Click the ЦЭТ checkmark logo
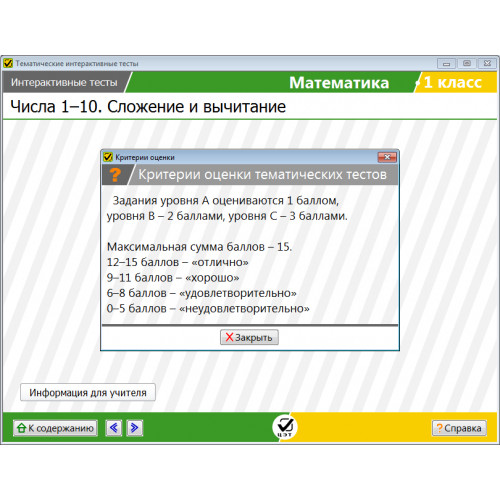The height and width of the screenshot is (500, 500). 285,427
